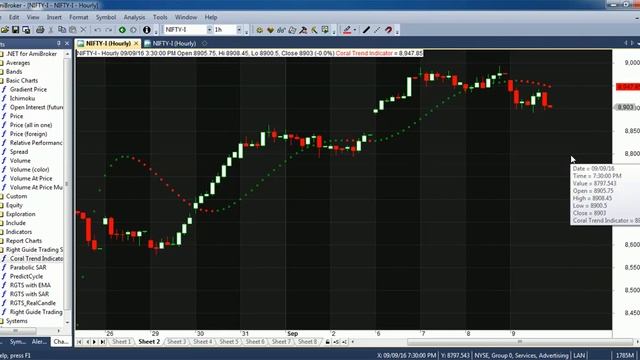Close the active NIFTY-I (Hourly) tab
The width and height of the screenshot is (640, 360).
tap(136, 43)
